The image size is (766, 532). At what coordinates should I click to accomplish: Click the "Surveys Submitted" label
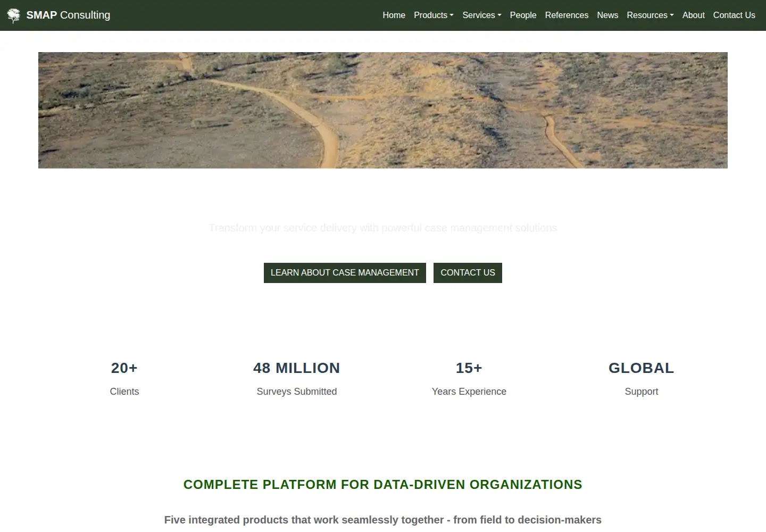[x=297, y=392]
